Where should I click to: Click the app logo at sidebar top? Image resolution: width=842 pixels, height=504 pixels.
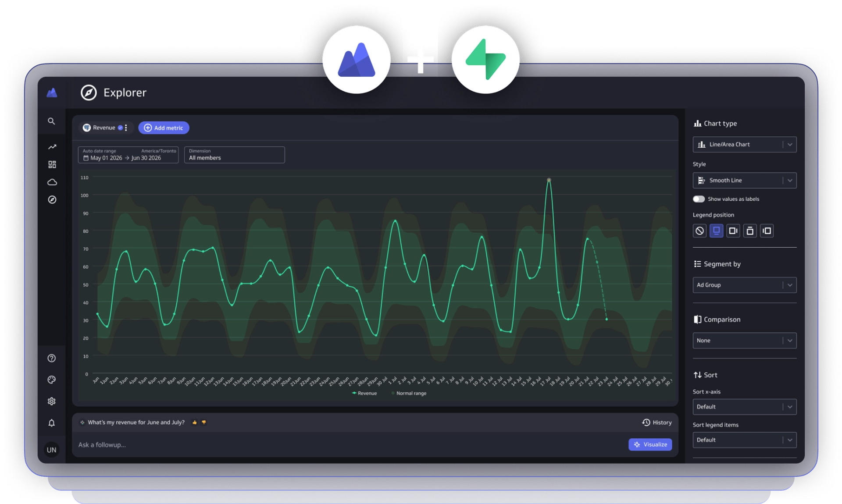pos(52,92)
